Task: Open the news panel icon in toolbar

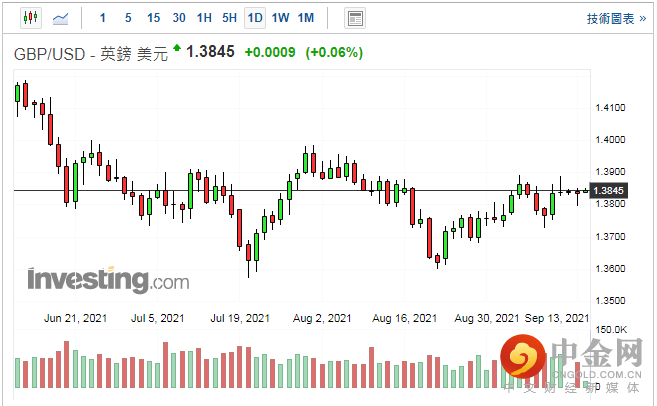Action: point(354,18)
